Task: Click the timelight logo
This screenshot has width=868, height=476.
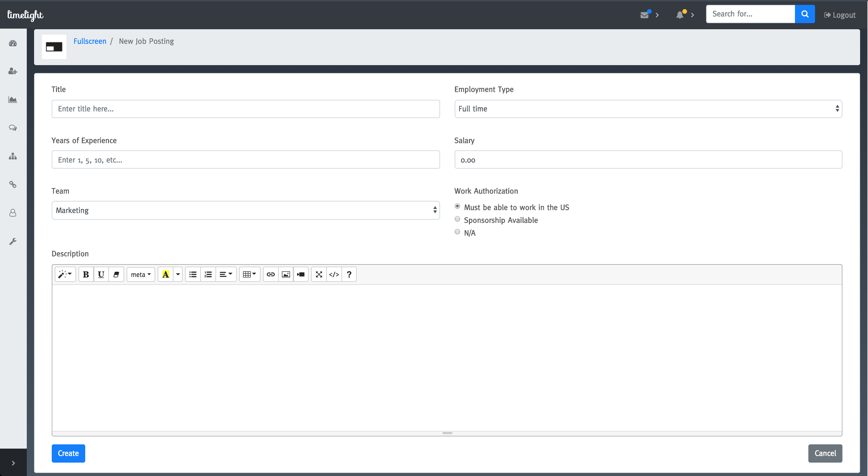Action: click(25, 15)
